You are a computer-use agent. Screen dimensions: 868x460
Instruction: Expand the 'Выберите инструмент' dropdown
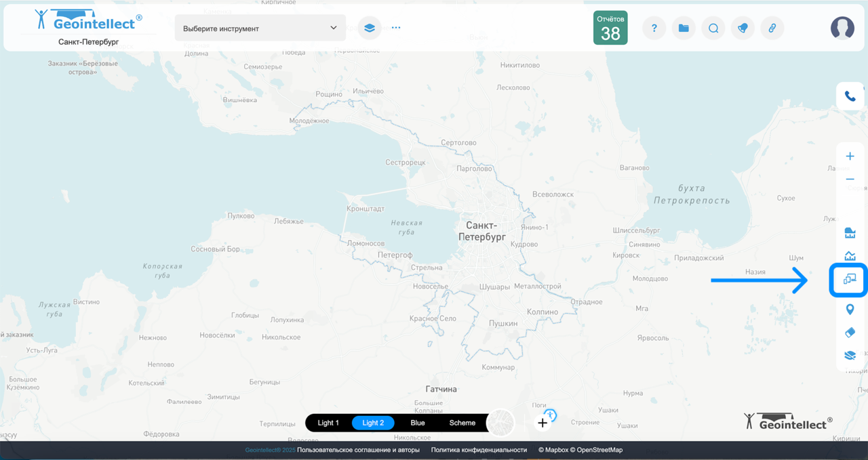[260, 28]
